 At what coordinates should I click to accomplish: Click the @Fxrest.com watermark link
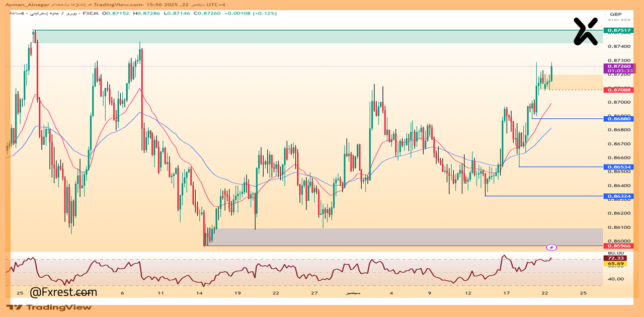(x=63, y=292)
